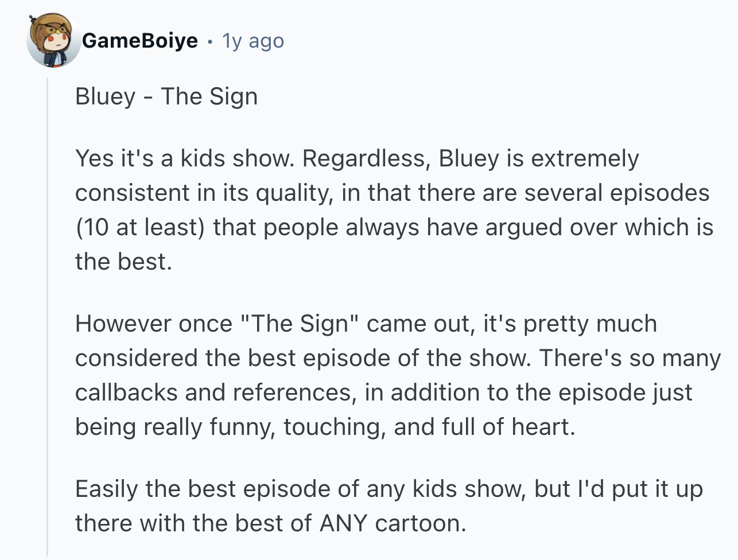Click the capitalized word "ANY"
Image resolution: width=738 pixels, height=560 pixels.
(343, 523)
